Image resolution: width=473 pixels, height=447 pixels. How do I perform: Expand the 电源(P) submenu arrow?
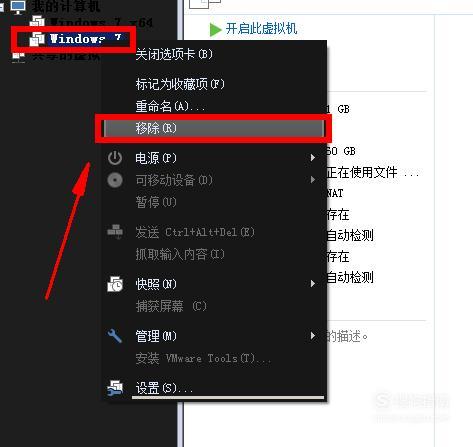pyautogui.click(x=313, y=158)
